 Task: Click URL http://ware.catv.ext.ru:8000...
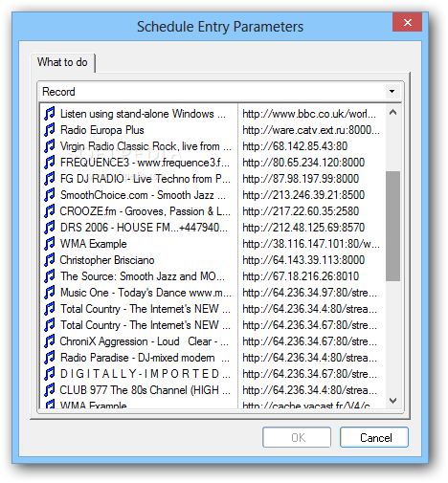311,130
